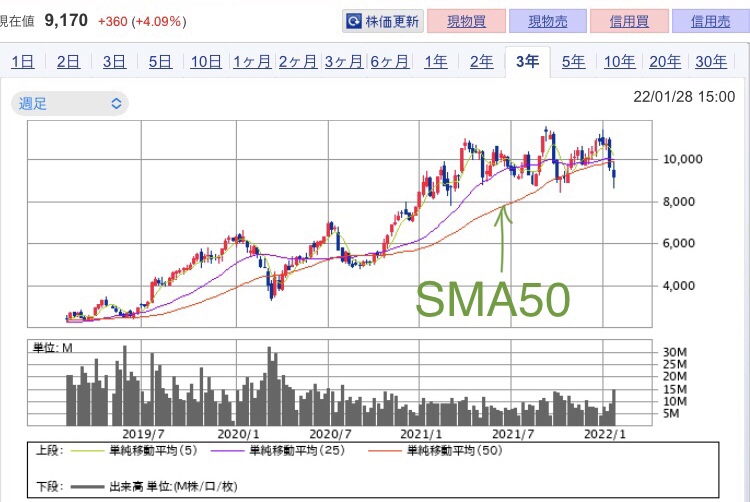Click the latest volume bar at 2022/1
750x502 pixels.
click(614, 407)
